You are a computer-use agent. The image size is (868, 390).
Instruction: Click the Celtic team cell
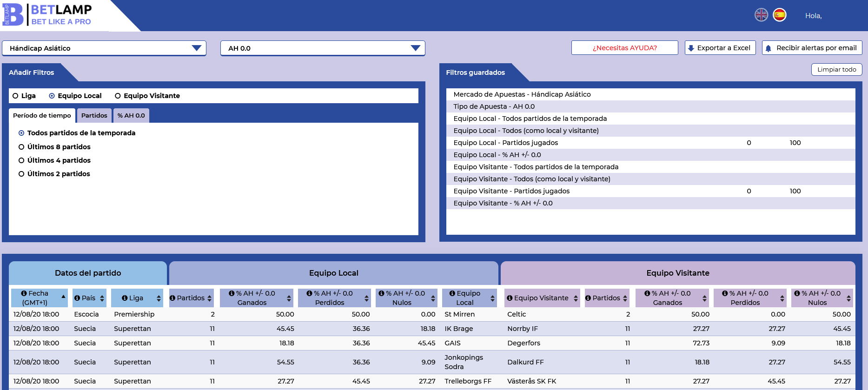tap(517, 314)
